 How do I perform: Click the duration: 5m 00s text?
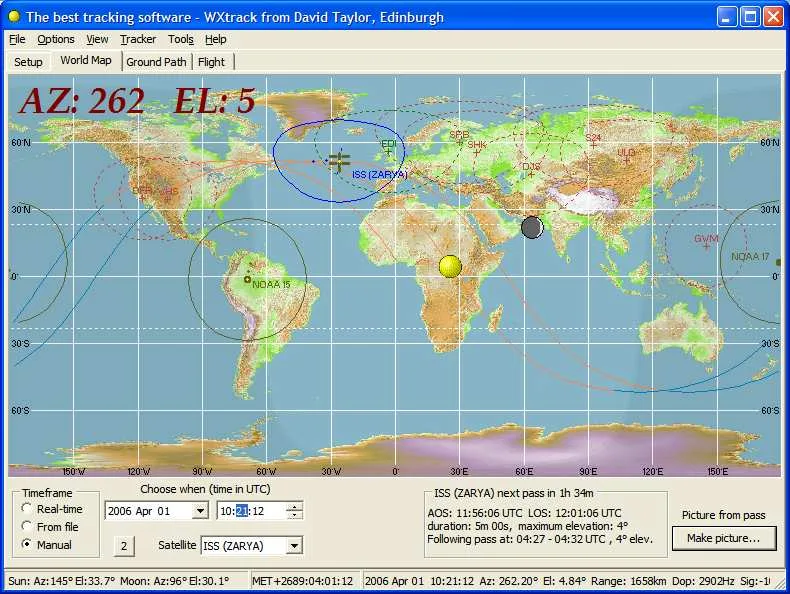[x=470, y=526]
